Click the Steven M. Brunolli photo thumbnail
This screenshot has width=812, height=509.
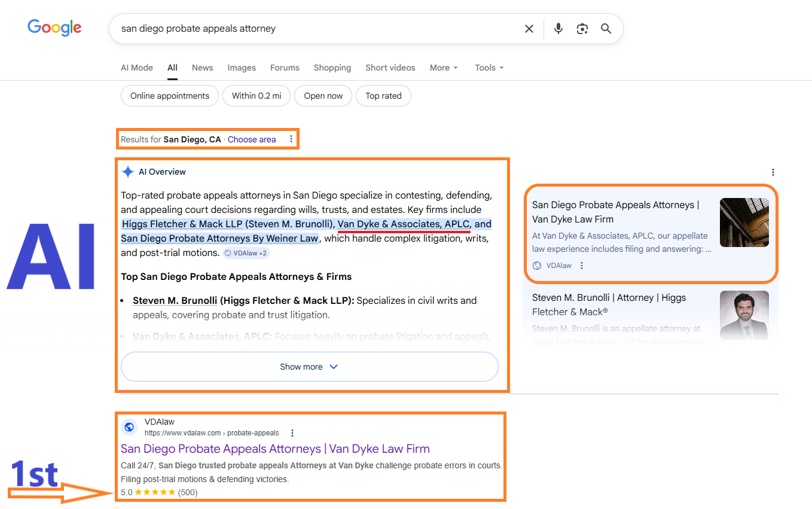[744, 315]
